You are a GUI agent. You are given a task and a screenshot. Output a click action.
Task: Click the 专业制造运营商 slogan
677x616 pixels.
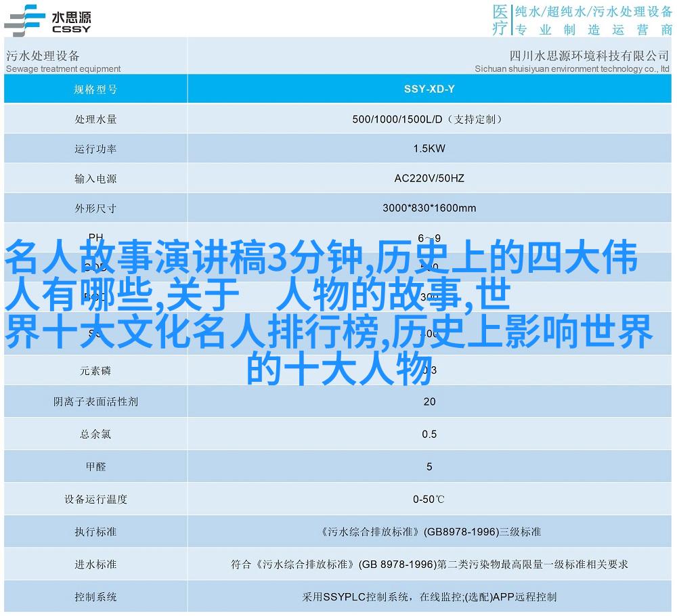tap(594, 30)
